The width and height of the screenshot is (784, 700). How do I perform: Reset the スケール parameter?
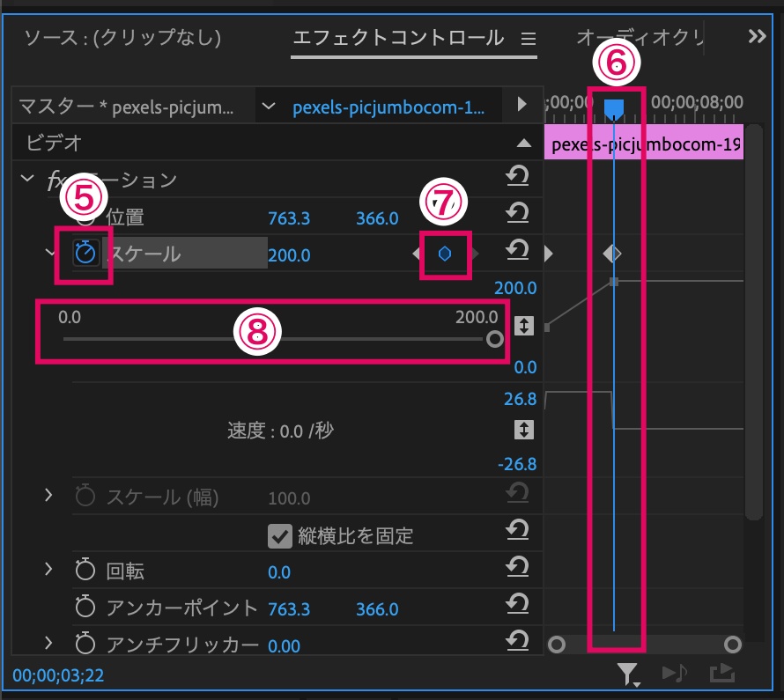point(517,250)
